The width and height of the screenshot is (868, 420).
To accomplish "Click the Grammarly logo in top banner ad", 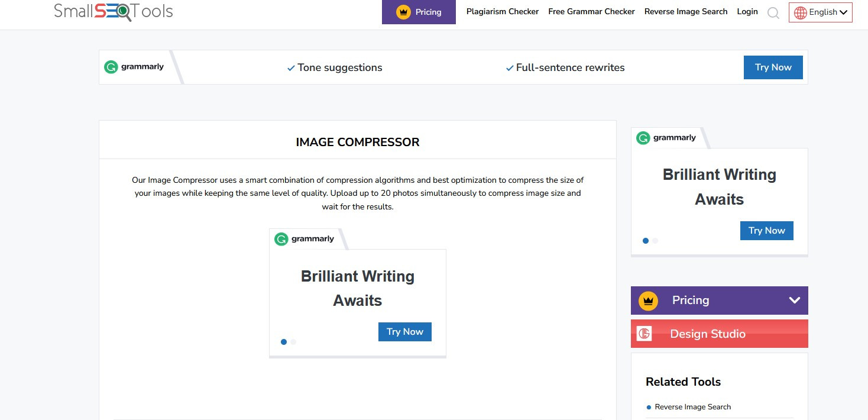I will pos(134,67).
